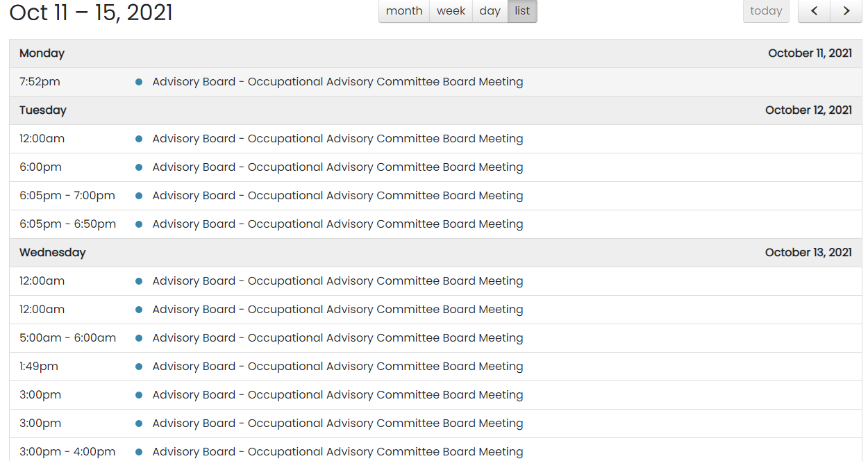Switch to day view
Image resolution: width=868 pixels, height=461 pixels.
(490, 11)
